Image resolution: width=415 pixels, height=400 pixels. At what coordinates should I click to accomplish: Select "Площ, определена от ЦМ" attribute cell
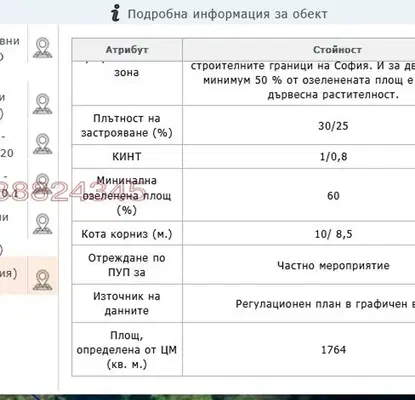tap(127, 349)
